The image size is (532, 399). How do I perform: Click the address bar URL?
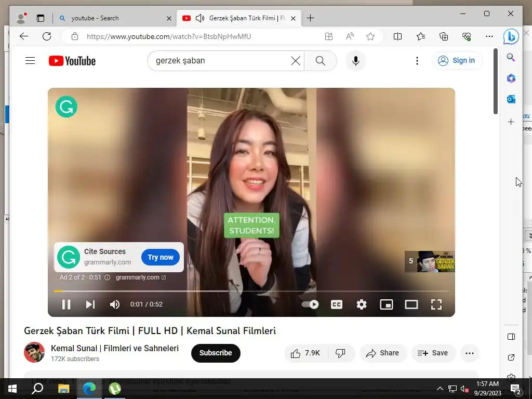pos(169,37)
